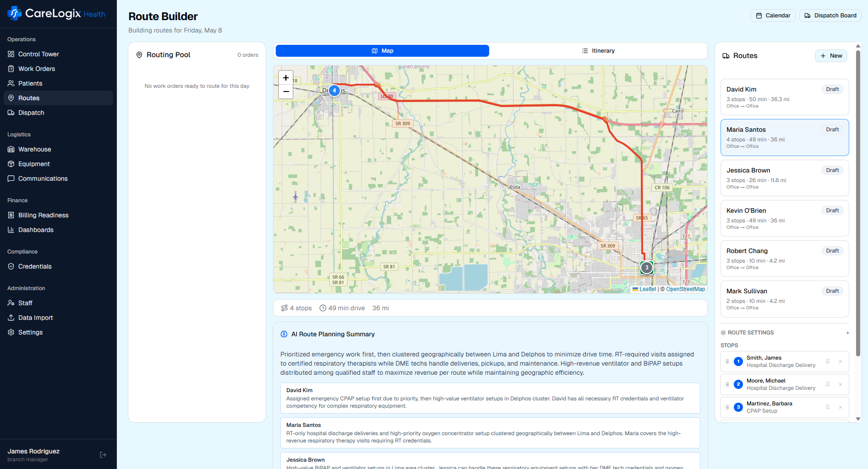Click the log out icon beside James Rodriguez
The height and width of the screenshot is (469, 868).
tap(103, 455)
